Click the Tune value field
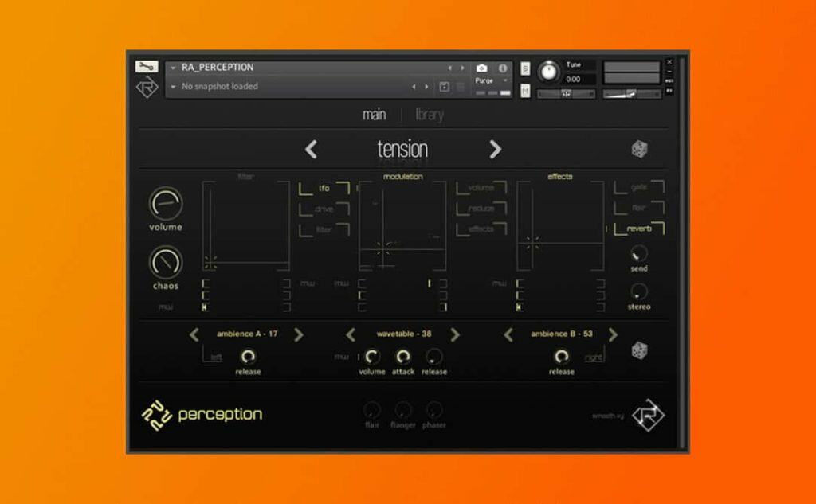 [578, 80]
